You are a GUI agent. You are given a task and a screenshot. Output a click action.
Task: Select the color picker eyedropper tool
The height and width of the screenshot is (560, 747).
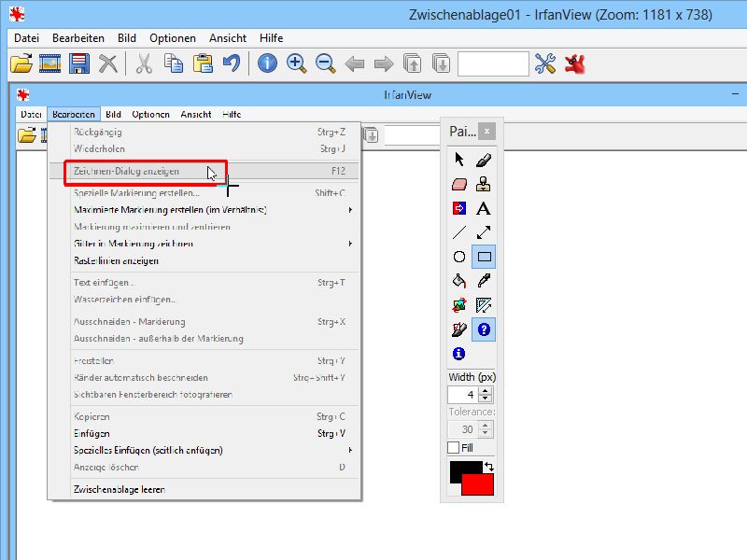(x=484, y=281)
